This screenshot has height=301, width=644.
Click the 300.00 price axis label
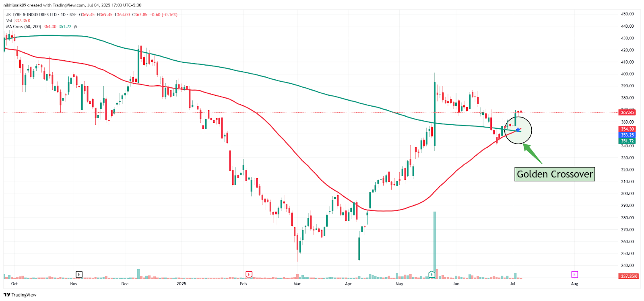coord(627,194)
